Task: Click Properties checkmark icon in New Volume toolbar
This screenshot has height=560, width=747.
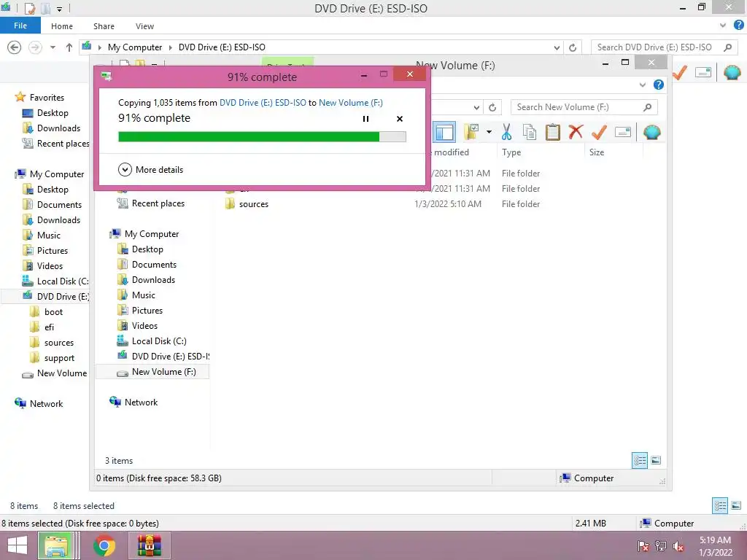Action: click(599, 132)
